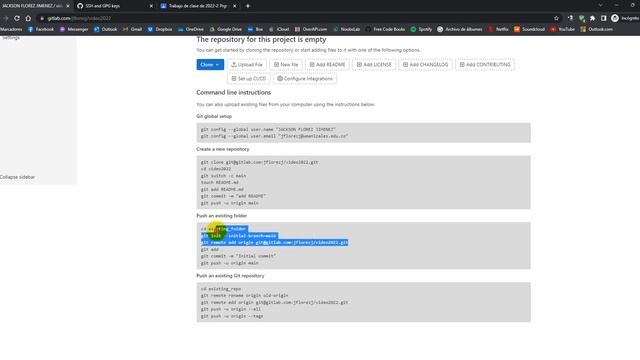Open the iCloud bookmark
This screenshot has width=640, height=360.
[x=279, y=29]
